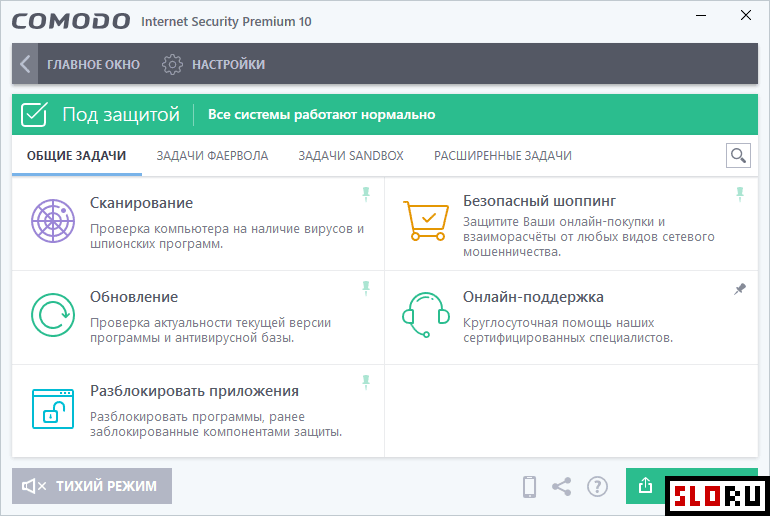Click the back arrow in the navigation bar

[x=25, y=64]
